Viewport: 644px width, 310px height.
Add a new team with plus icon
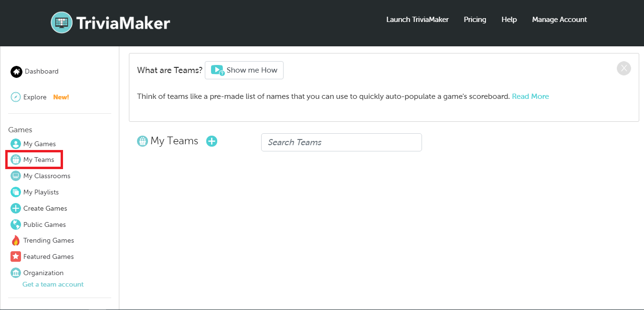211,141
